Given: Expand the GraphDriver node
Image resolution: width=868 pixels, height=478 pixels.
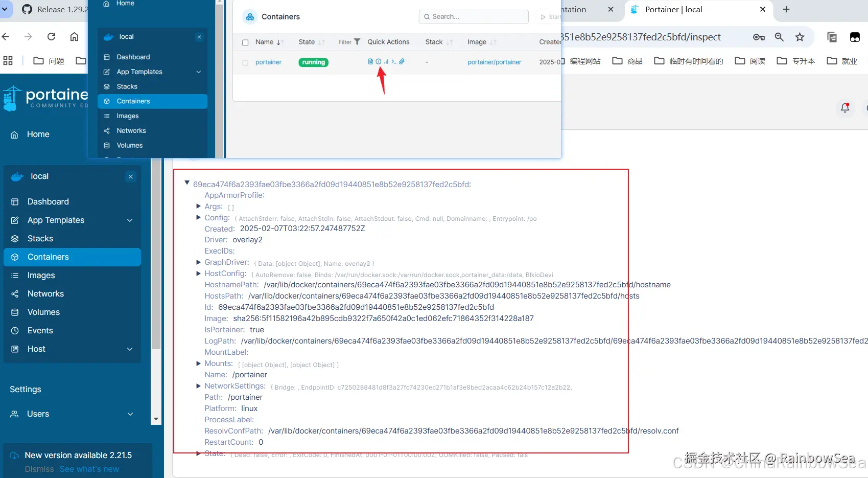Looking at the screenshot, I should point(198,262).
